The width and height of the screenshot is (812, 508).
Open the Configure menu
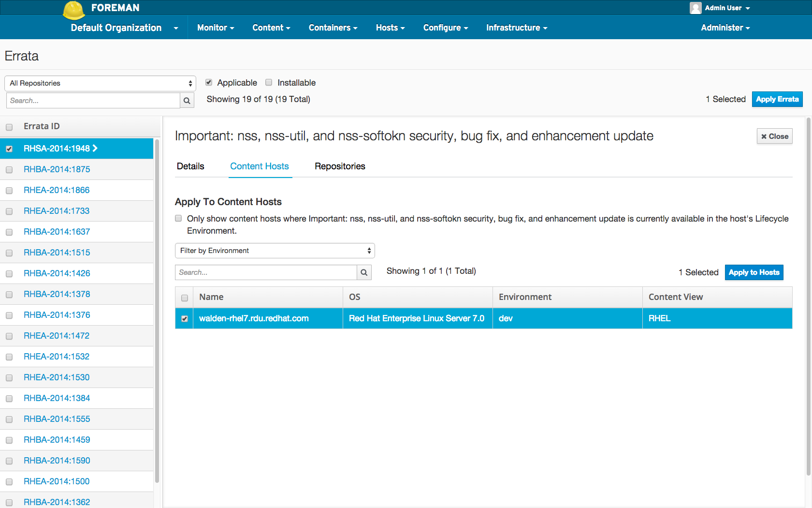[x=446, y=28]
